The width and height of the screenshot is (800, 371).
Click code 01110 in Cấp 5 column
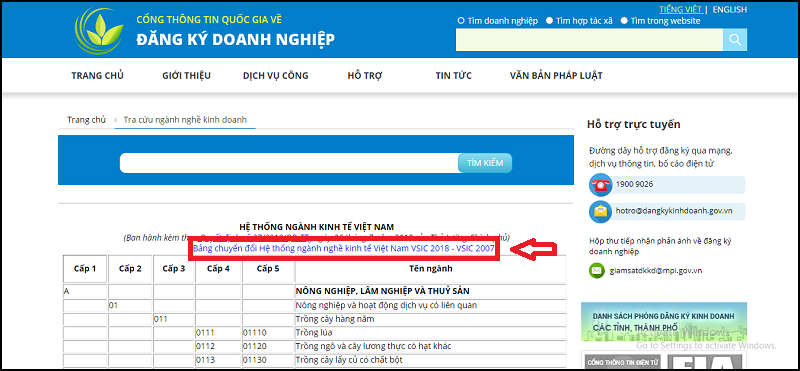pyautogui.click(x=255, y=333)
